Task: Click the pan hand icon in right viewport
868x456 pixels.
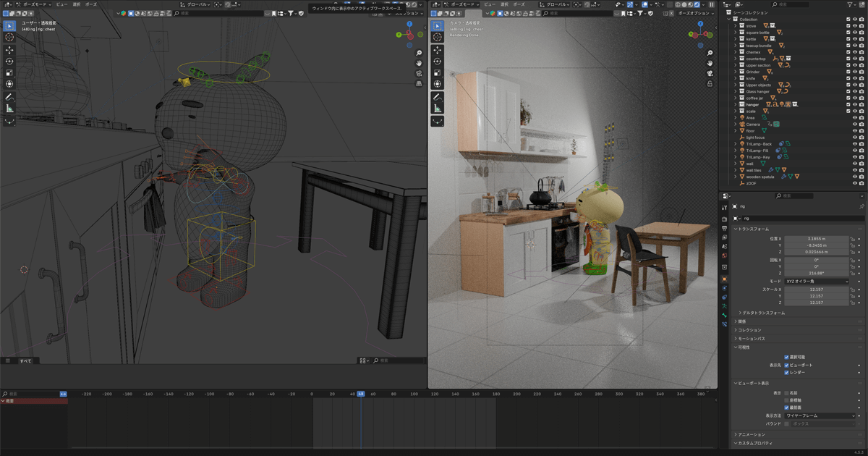Action: pos(711,63)
